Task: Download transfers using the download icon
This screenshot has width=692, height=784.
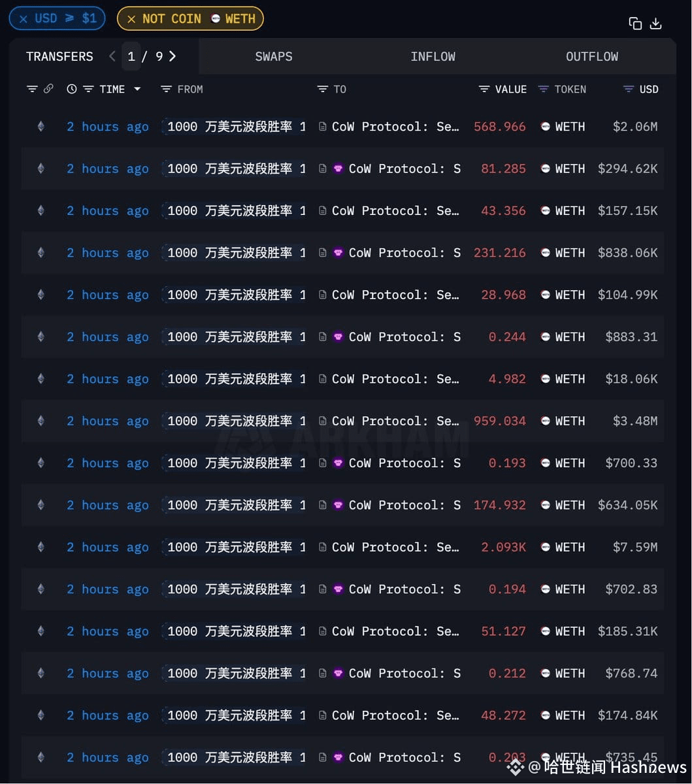Action: tap(656, 24)
